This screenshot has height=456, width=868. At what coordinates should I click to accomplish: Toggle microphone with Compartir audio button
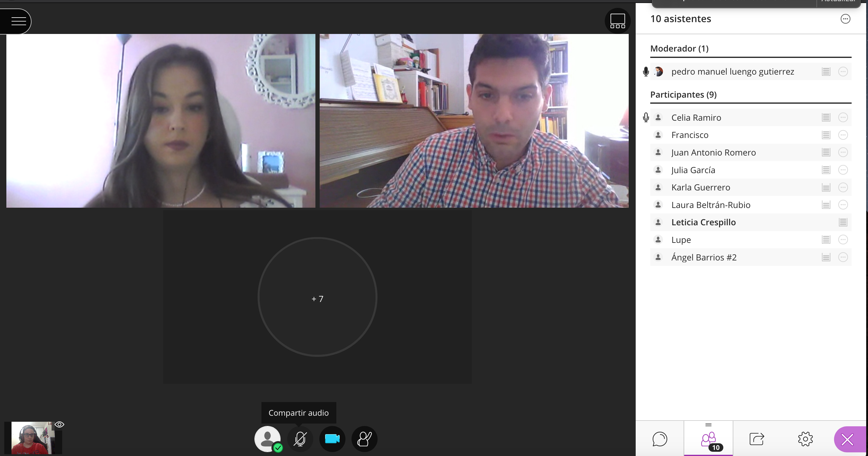(300, 439)
